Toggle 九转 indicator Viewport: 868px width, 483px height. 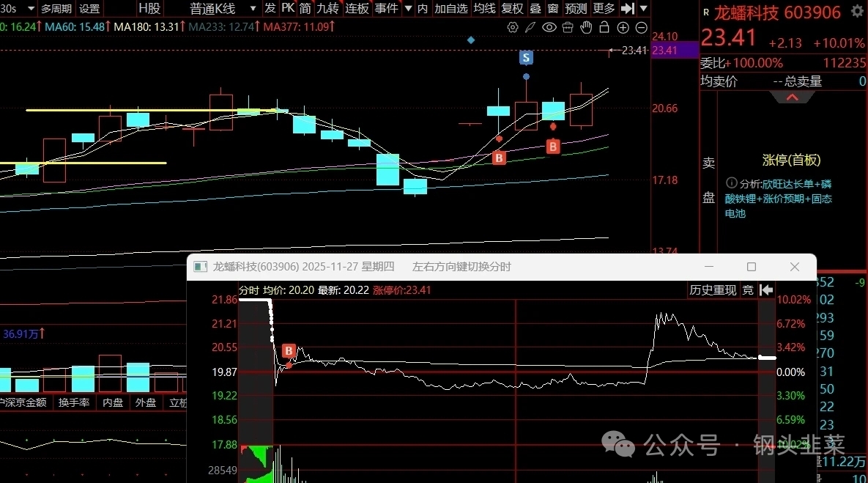pos(327,8)
